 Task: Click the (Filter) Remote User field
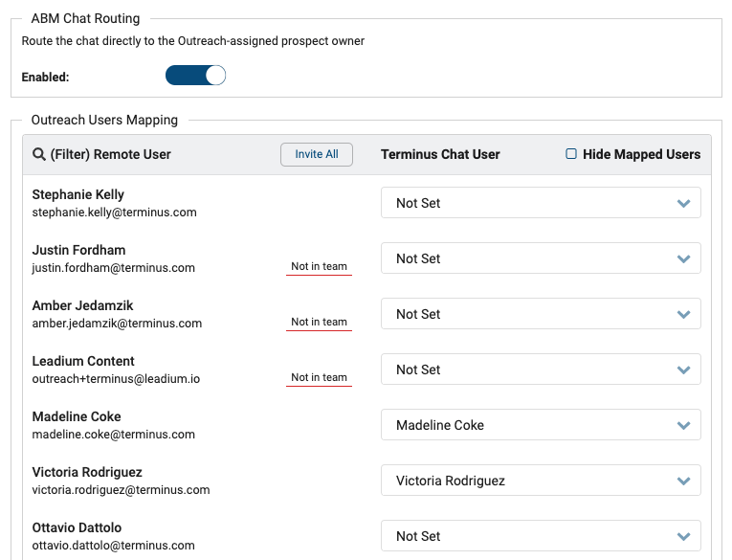[111, 154]
